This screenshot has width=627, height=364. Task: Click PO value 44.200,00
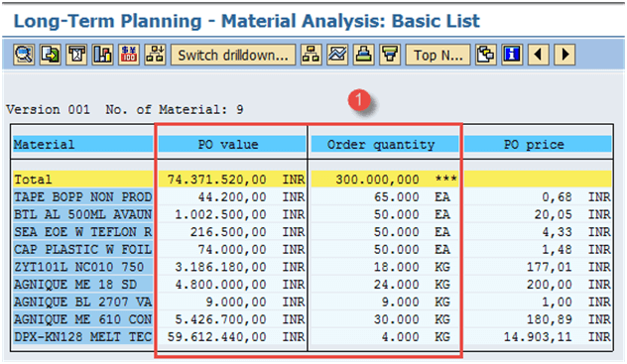pos(231,196)
